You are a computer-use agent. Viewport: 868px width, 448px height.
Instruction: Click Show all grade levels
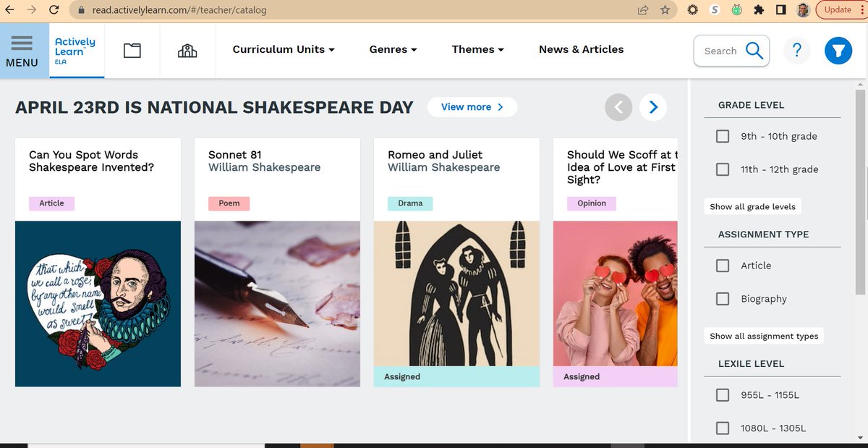[752, 206]
